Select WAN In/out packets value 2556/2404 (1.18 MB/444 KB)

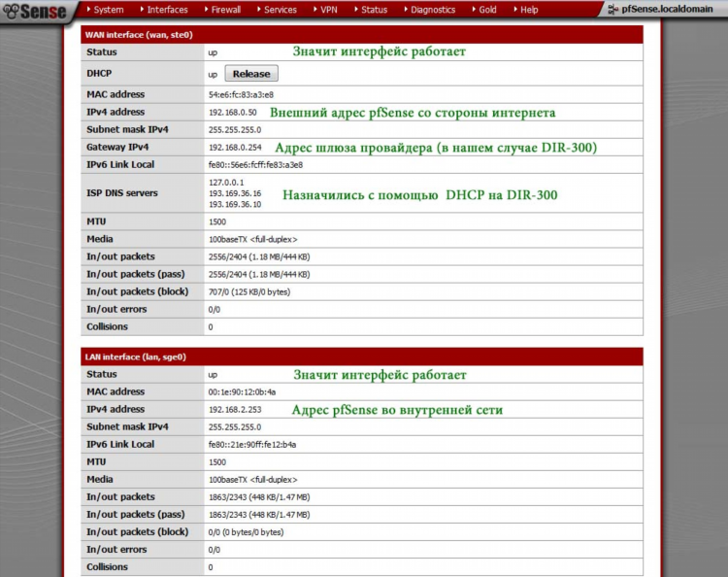point(259,256)
